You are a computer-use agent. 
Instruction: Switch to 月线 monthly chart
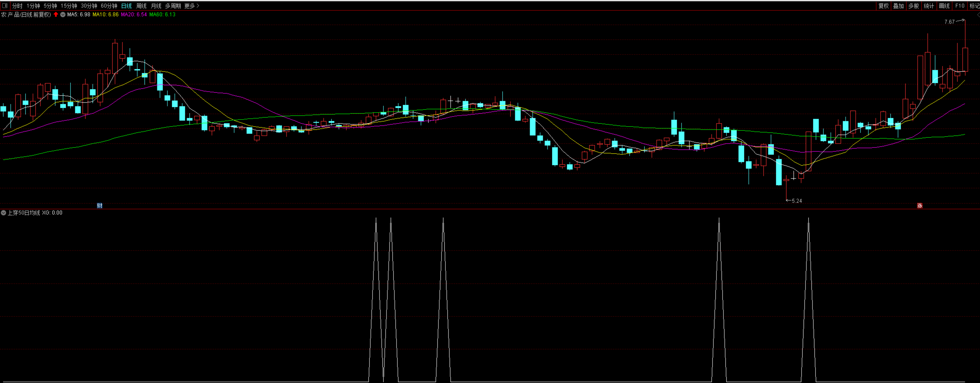pyautogui.click(x=156, y=6)
